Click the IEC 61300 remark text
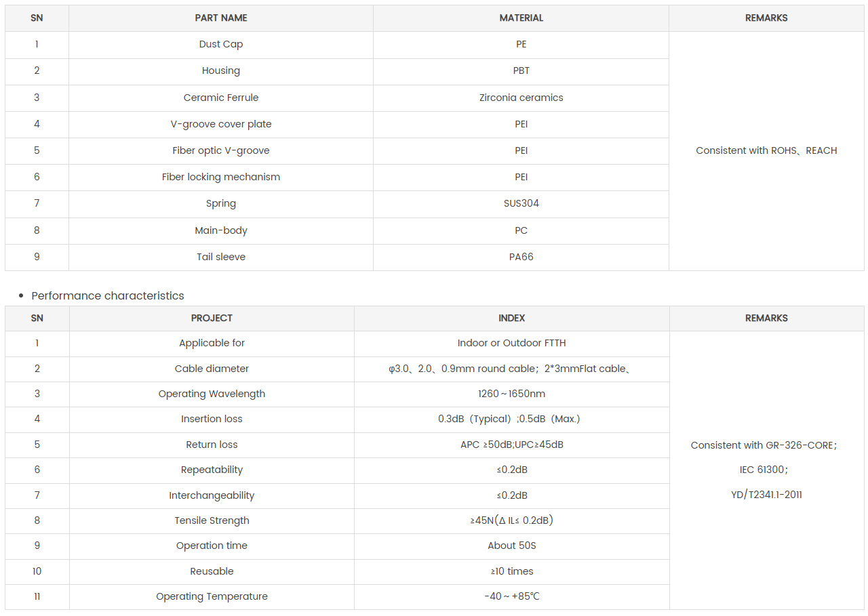868x616 pixels. 764,470
